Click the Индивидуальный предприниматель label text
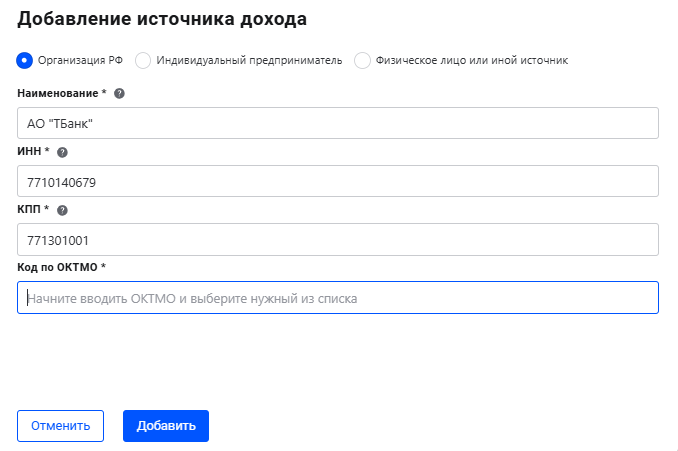The image size is (678, 451). pyautogui.click(x=250, y=60)
